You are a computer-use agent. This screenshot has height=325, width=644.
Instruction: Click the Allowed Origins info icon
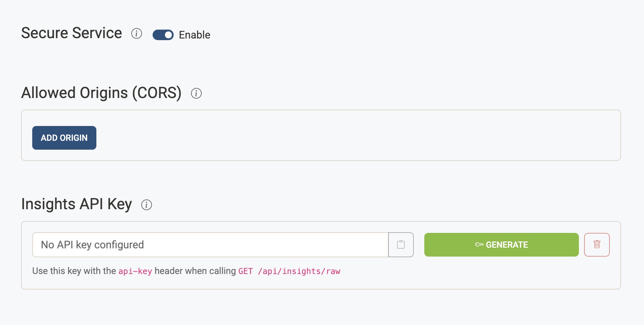[x=196, y=93]
